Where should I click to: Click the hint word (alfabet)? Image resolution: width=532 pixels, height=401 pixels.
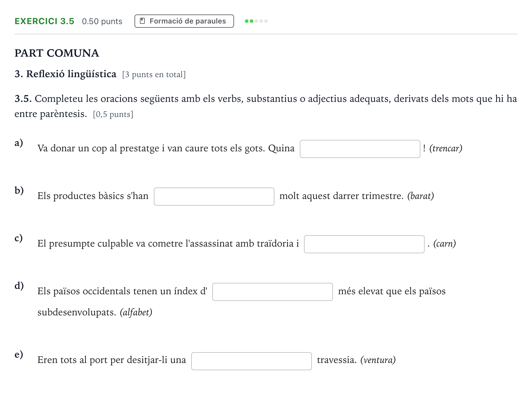136,312
